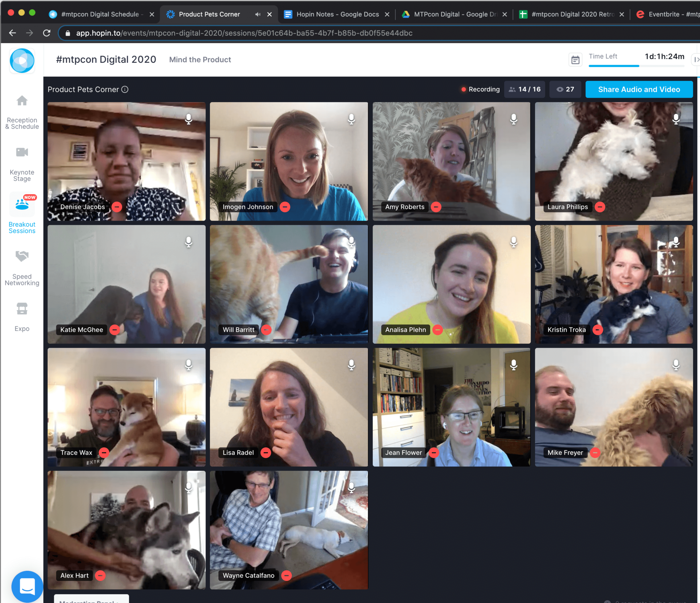Screen dimensions: 700x603
Task: Click the Mind the Product link
Action: point(200,59)
